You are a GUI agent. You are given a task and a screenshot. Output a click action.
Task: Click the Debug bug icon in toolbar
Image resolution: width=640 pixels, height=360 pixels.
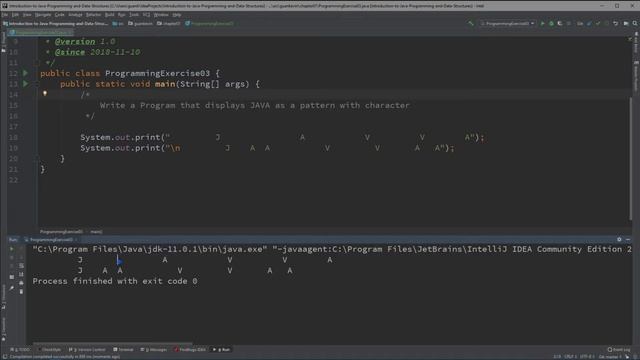(x=551, y=24)
